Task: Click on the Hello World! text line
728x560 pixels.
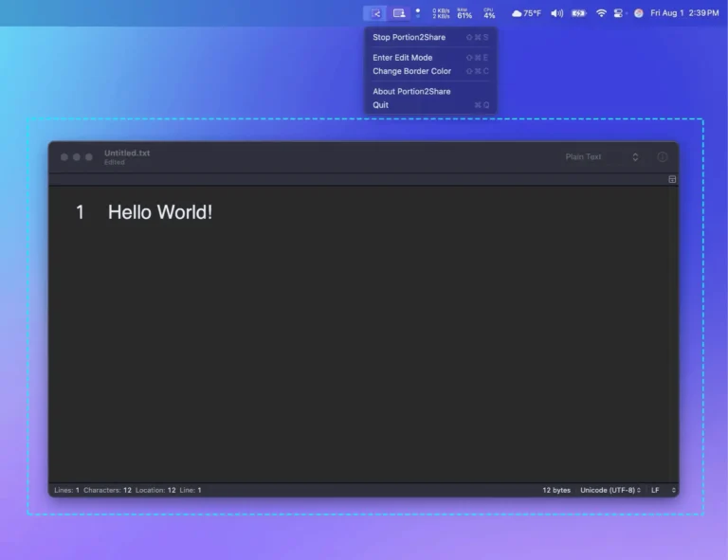Action: point(160,212)
